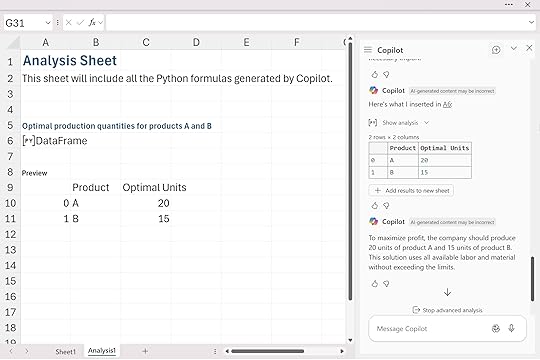
Task: Select column F header
Action: click(x=296, y=42)
